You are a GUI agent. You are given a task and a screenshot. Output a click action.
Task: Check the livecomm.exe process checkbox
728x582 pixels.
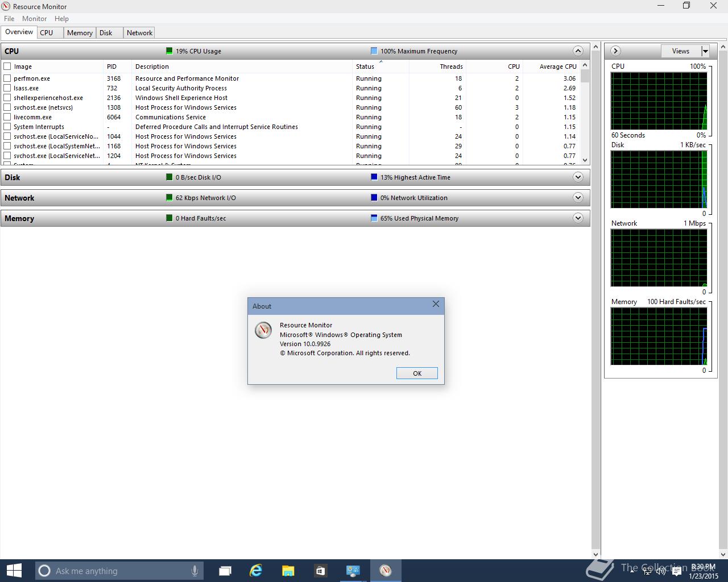7,117
